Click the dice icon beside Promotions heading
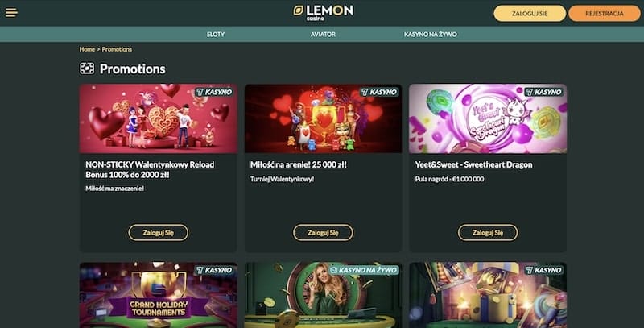Screen dimensions: 644x328 coord(87,69)
